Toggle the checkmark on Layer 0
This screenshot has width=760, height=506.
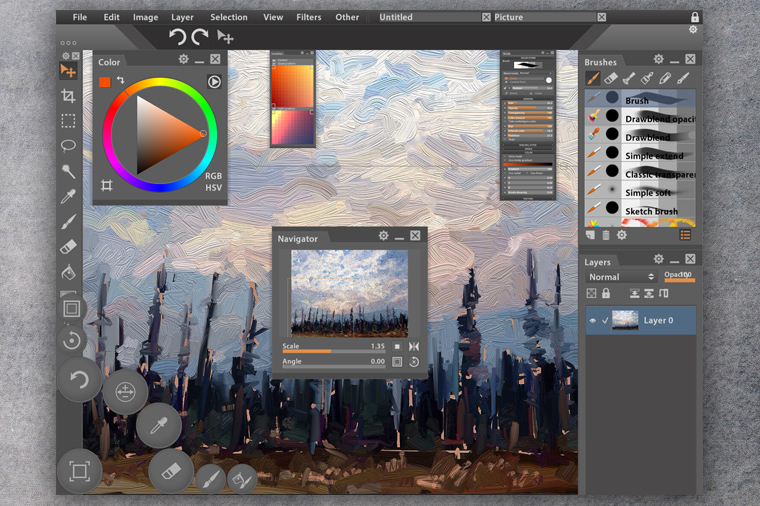coord(605,320)
